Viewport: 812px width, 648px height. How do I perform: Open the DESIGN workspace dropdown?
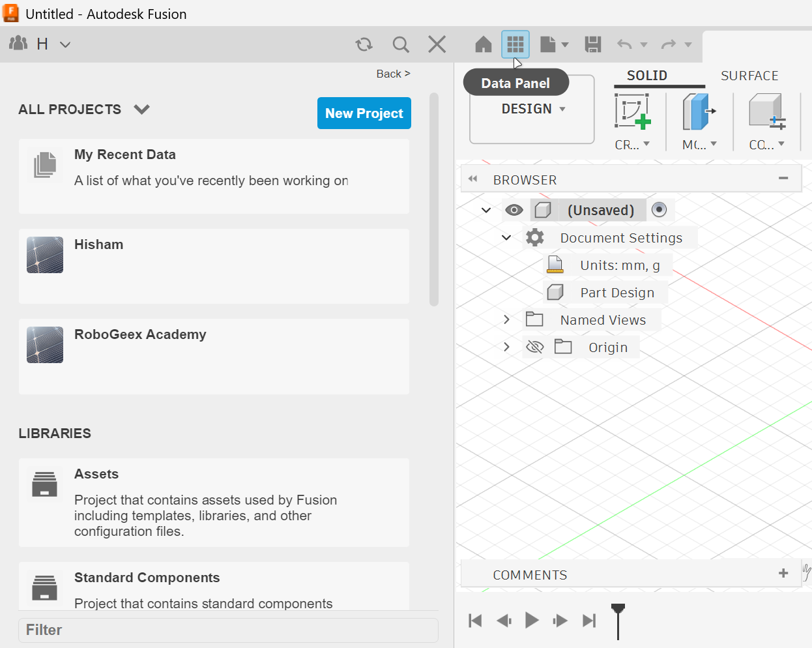tap(532, 109)
